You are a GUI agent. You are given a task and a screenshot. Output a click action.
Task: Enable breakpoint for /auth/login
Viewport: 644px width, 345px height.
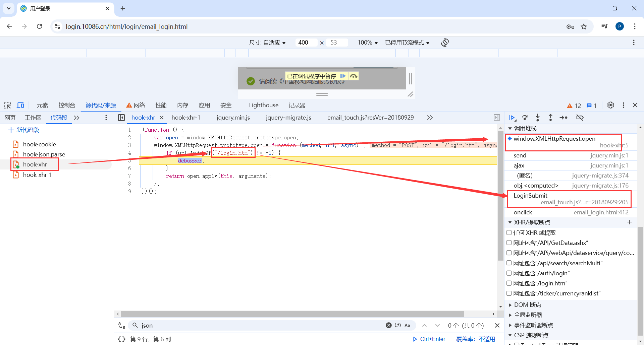tap(509, 273)
